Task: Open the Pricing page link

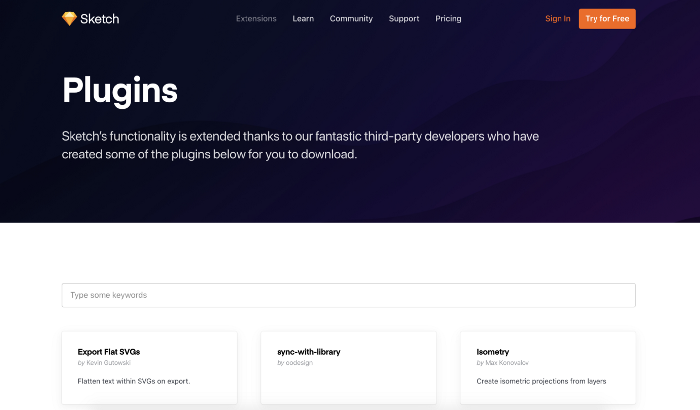Action: [x=448, y=18]
